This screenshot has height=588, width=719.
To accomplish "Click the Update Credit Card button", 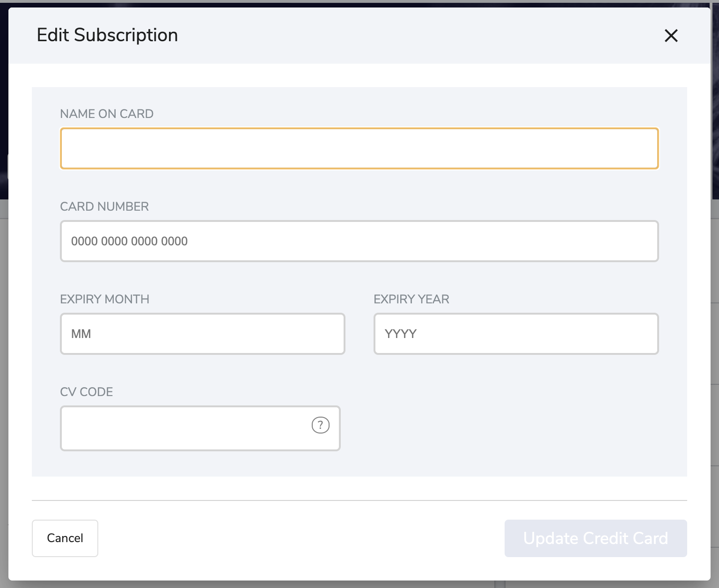I will pyautogui.click(x=595, y=538).
